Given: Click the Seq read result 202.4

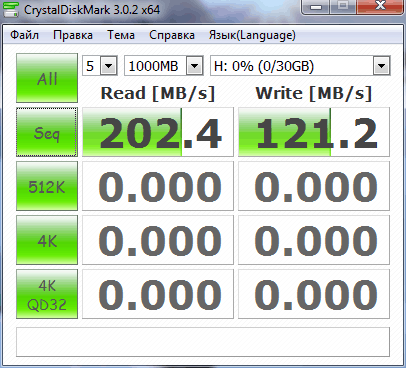Looking at the screenshot, I should click(x=158, y=132).
